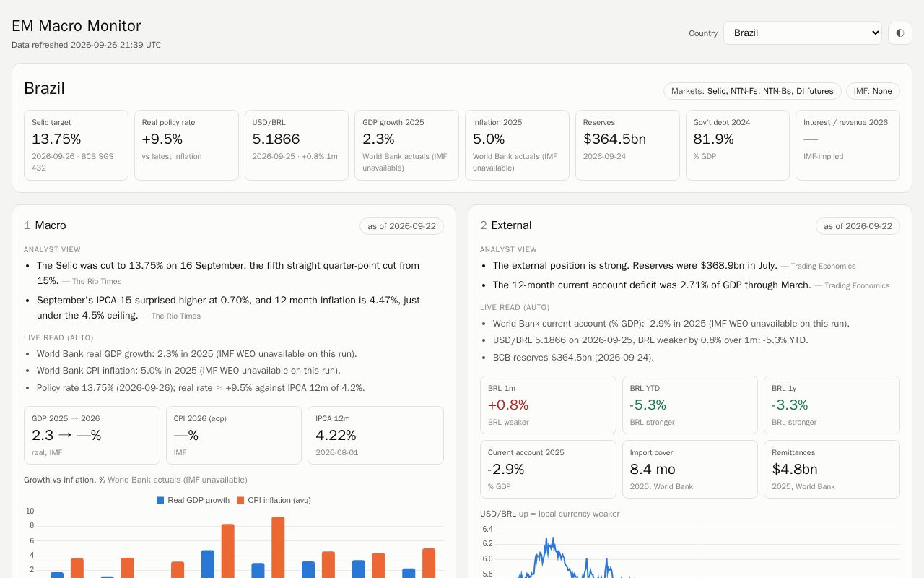Click the 2 External section heading
Viewport: 924px width, 578px height.
tap(505, 225)
